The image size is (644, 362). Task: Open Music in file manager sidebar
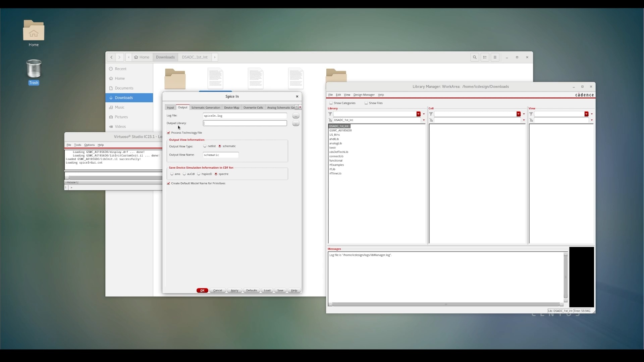(129, 107)
